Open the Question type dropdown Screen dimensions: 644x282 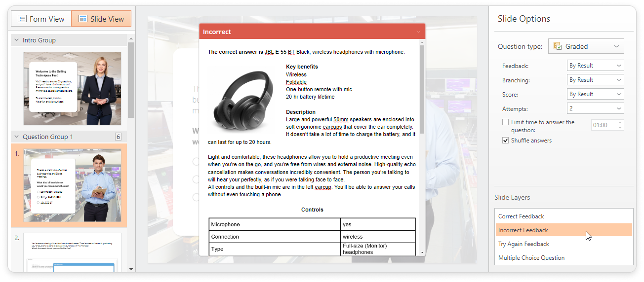tap(586, 46)
